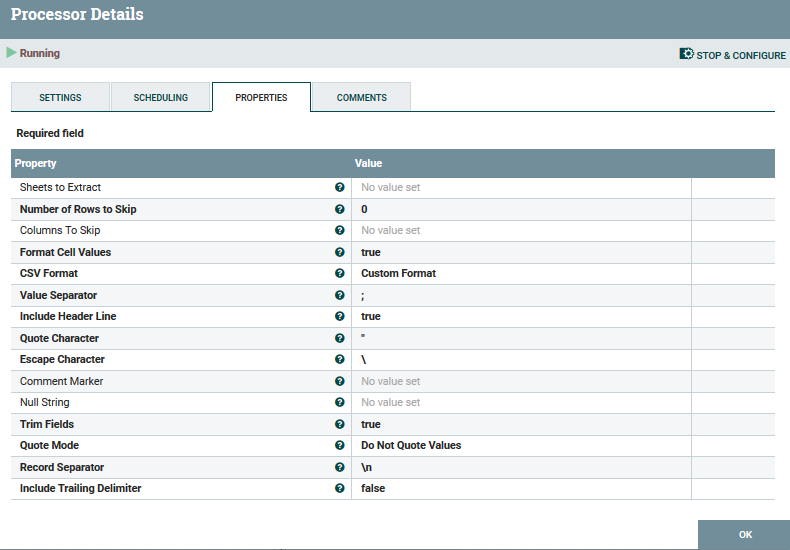Image resolution: width=790 pixels, height=550 pixels.
Task: Show help for Quote Character property
Action: tap(340, 338)
